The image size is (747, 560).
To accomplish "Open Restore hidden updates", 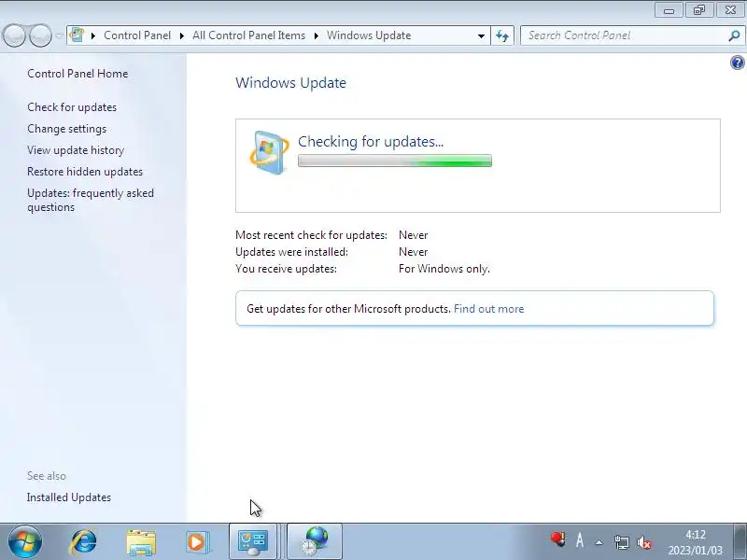I will 85,172.
